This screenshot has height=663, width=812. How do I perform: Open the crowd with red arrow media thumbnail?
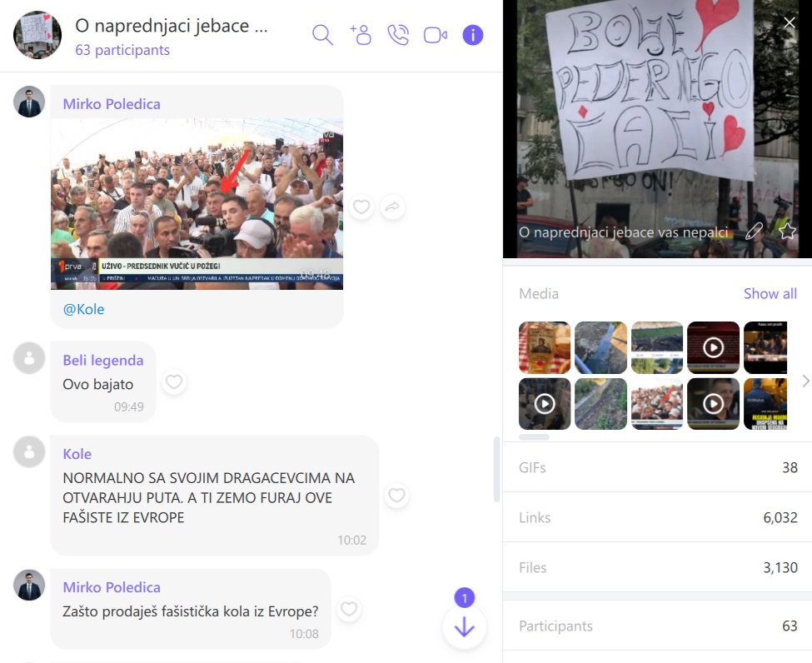656,403
